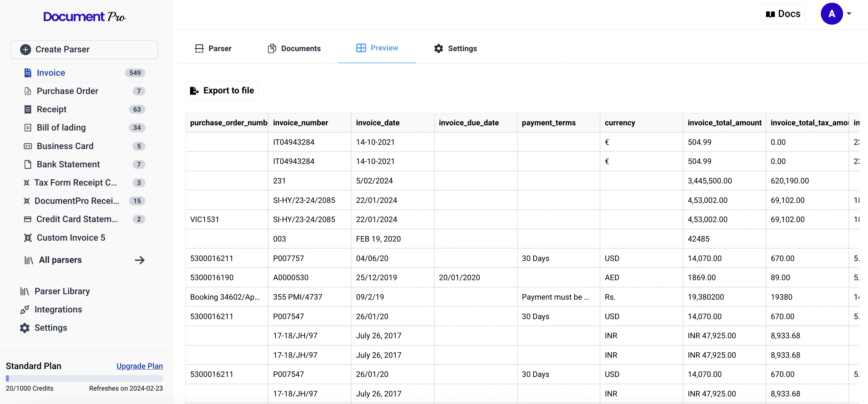Click the Settings tab gear icon

click(x=438, y=48)
